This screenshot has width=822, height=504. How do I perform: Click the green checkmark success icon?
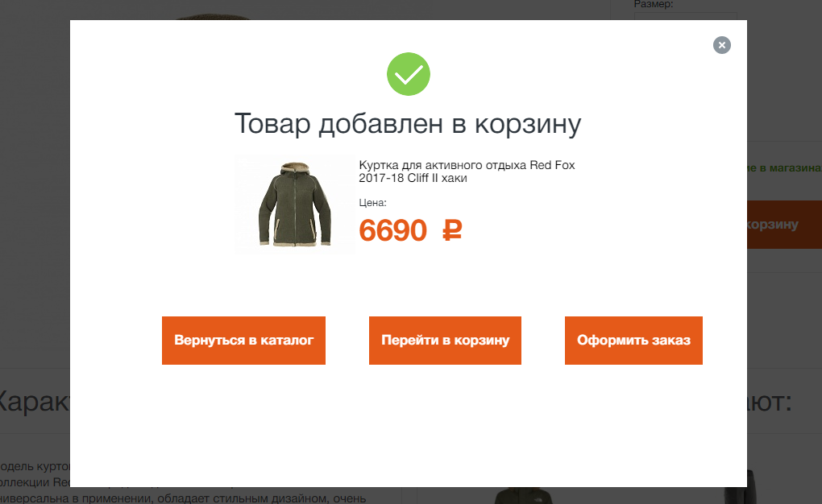[409, 74]
